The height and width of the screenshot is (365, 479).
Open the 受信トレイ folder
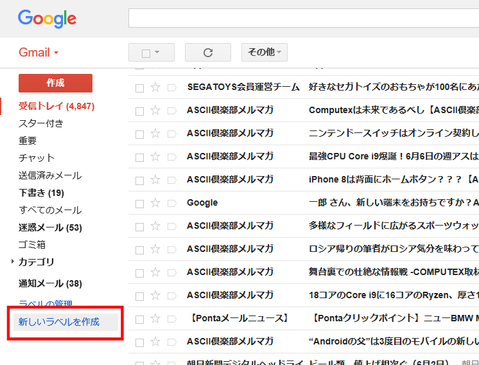(56, 106)
